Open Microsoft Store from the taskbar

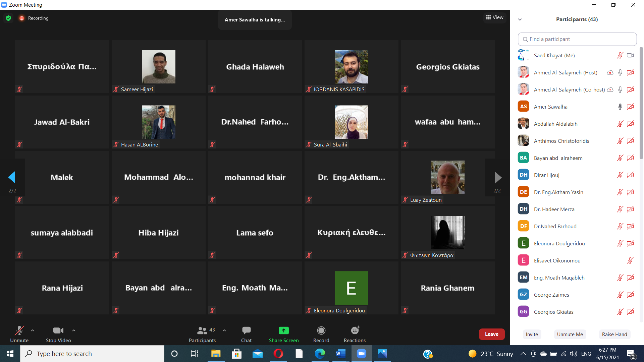[236, 354]
